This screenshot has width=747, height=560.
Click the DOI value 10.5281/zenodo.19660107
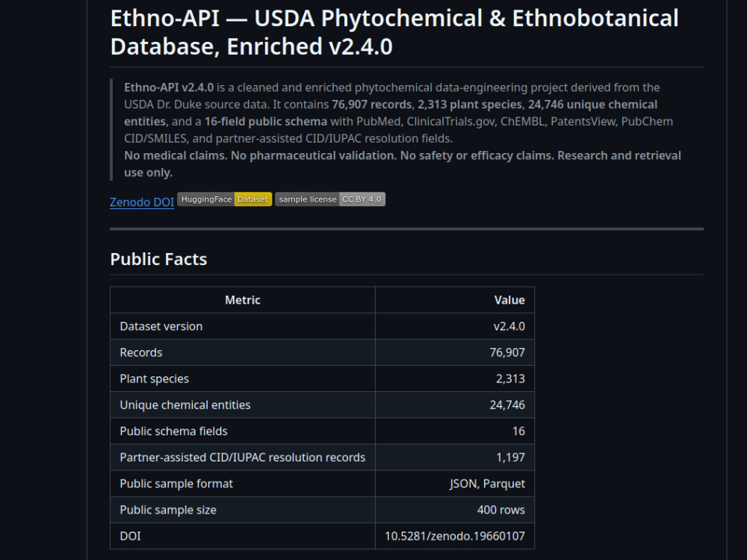click(x=455, y=535)
